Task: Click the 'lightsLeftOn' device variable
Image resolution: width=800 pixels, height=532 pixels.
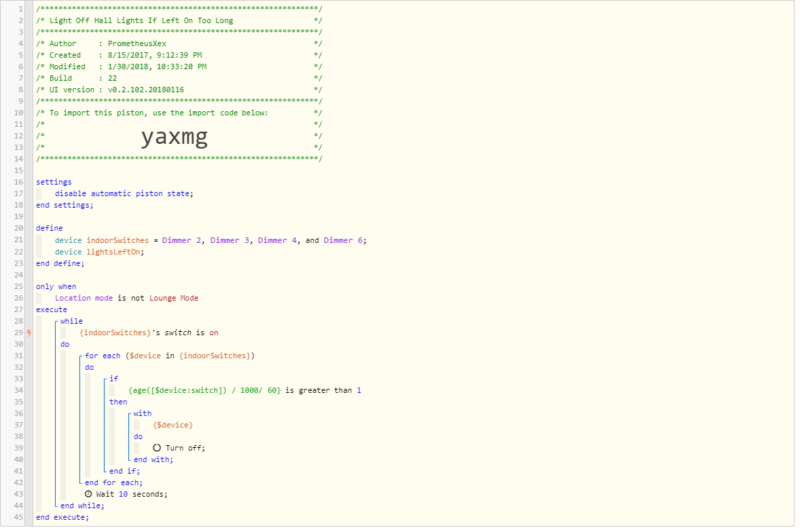Action: (113, 252)
